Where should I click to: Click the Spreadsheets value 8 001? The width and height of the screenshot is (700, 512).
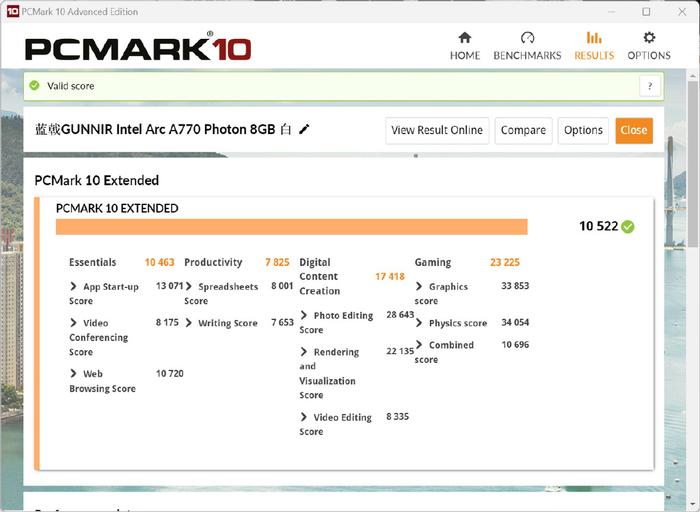tap(282, 286)
